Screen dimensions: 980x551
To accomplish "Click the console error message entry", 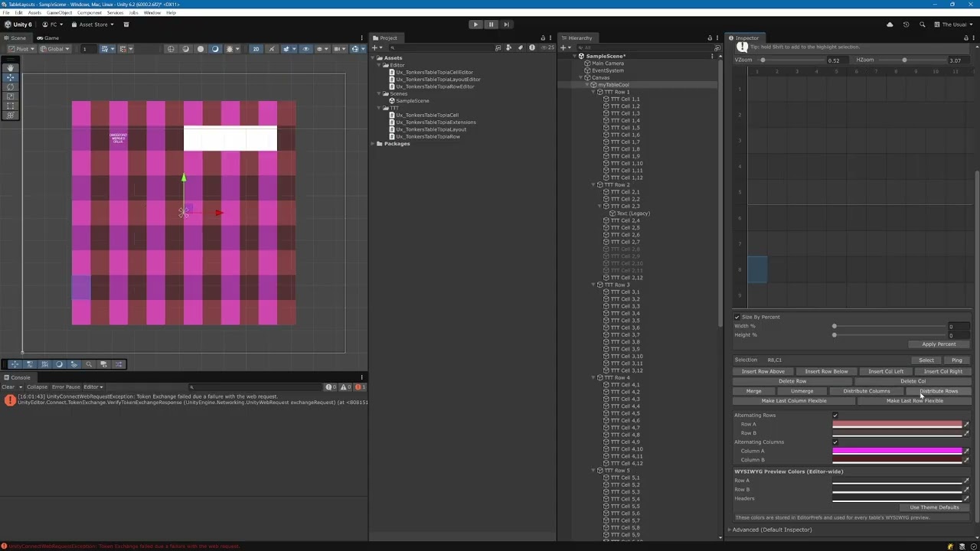I will click(x=185, y=399).
